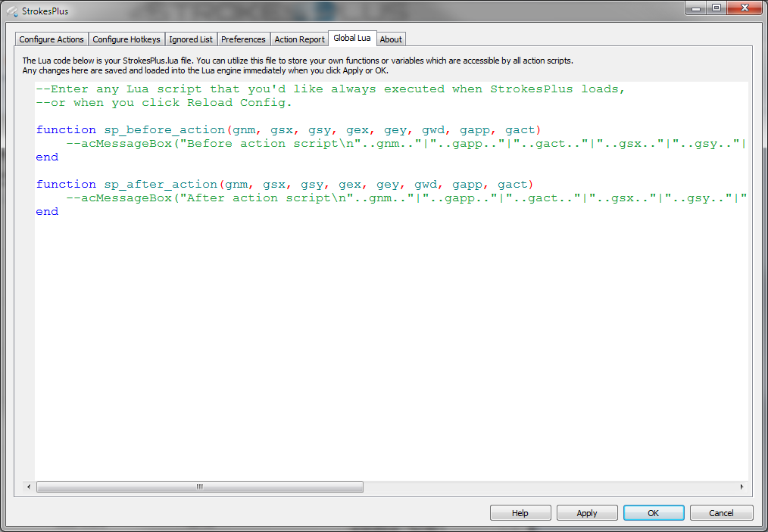
Task: Place cursor on sp_after_action function line
Action: [284, 184]
